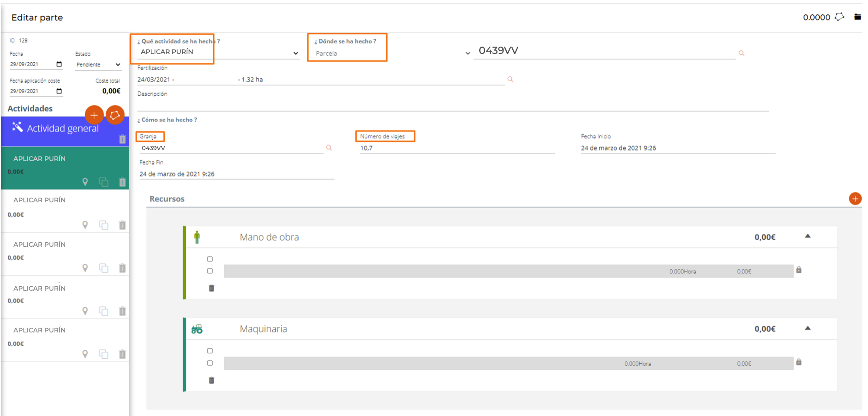Click the Descripción text field
Viewport: 868px width, 416px height.
[453, 105]
